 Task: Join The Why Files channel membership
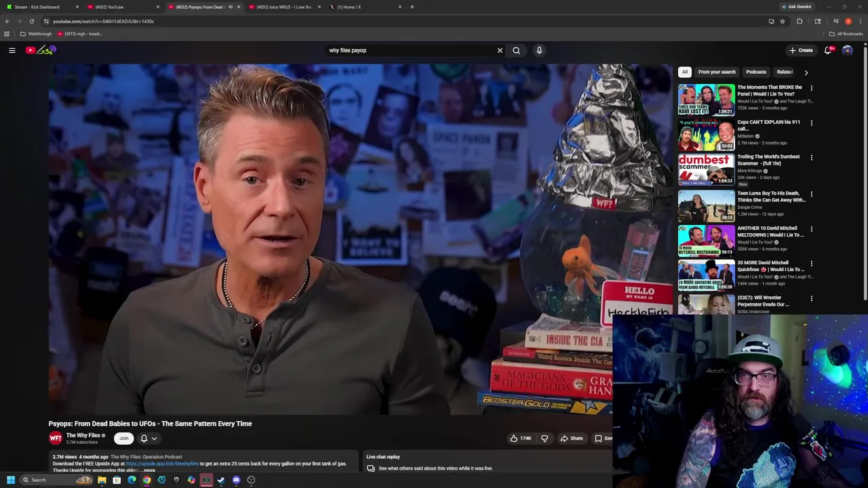point(124,439)
